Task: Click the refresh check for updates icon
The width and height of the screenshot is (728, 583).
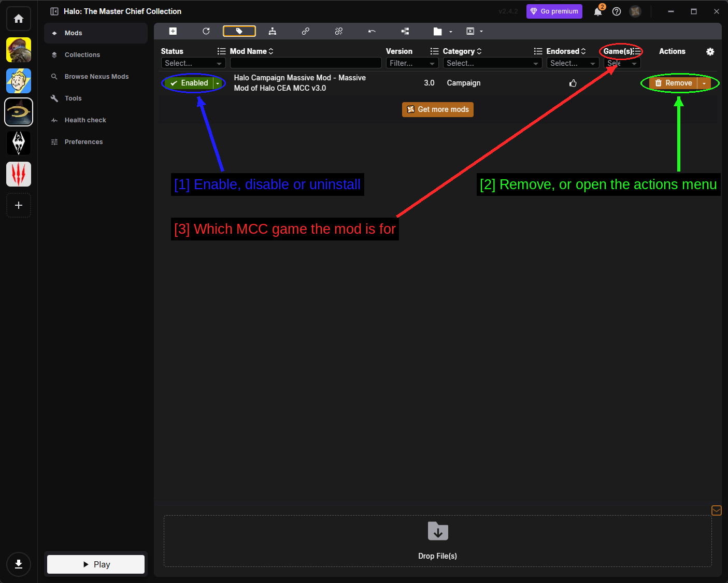Action: click(206, 31)
